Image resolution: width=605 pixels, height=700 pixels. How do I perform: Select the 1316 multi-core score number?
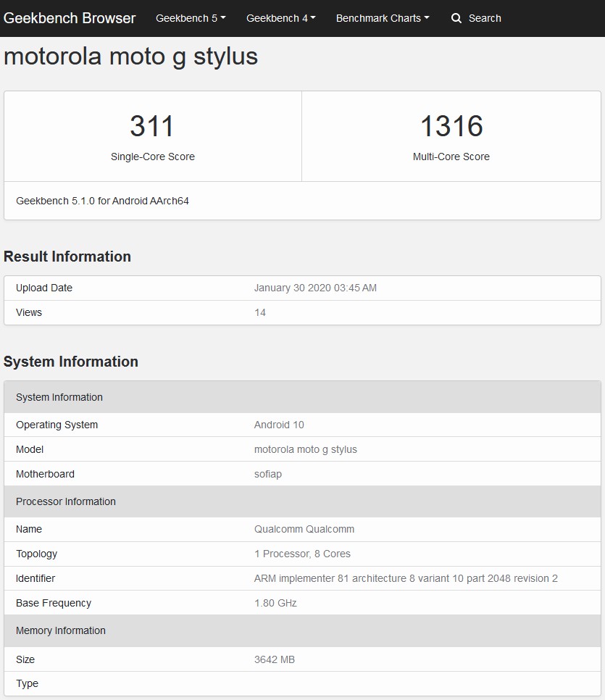[x=451, y=126]
